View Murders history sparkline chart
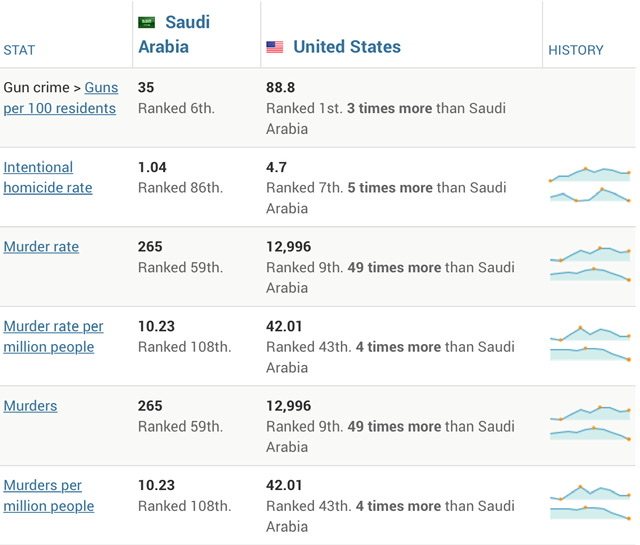The image size is (640, 545). point(590,424)
